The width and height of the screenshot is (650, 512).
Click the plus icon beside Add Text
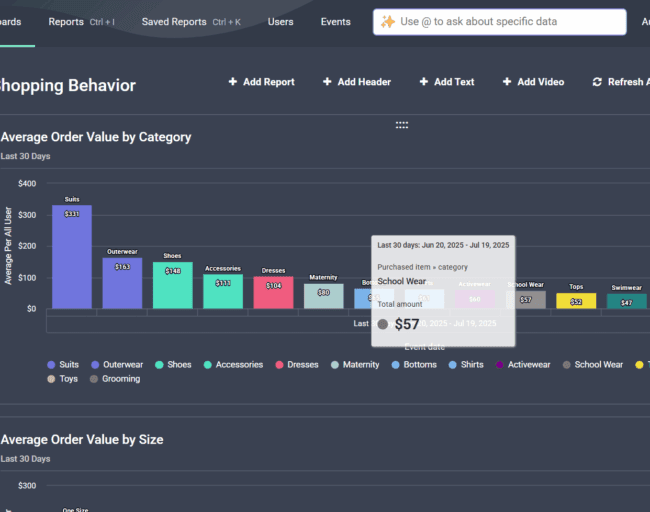pyautogui.click(x=424, y=82)
